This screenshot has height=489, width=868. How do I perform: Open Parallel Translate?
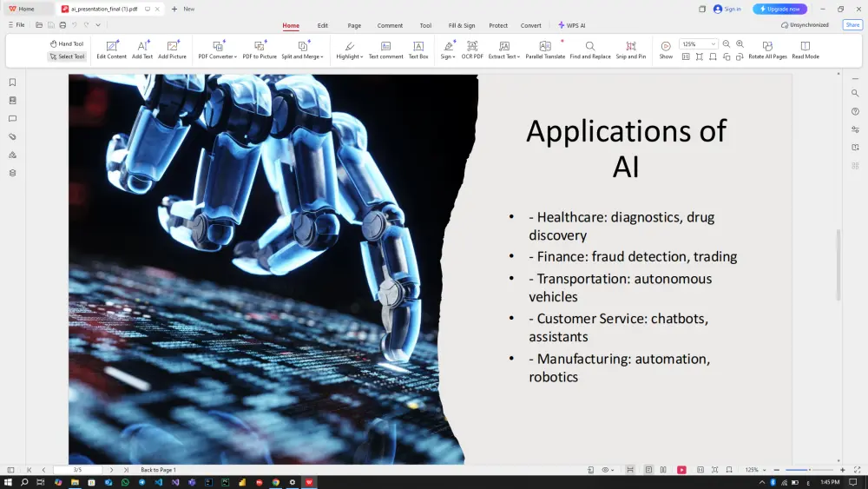pos(545,50)
